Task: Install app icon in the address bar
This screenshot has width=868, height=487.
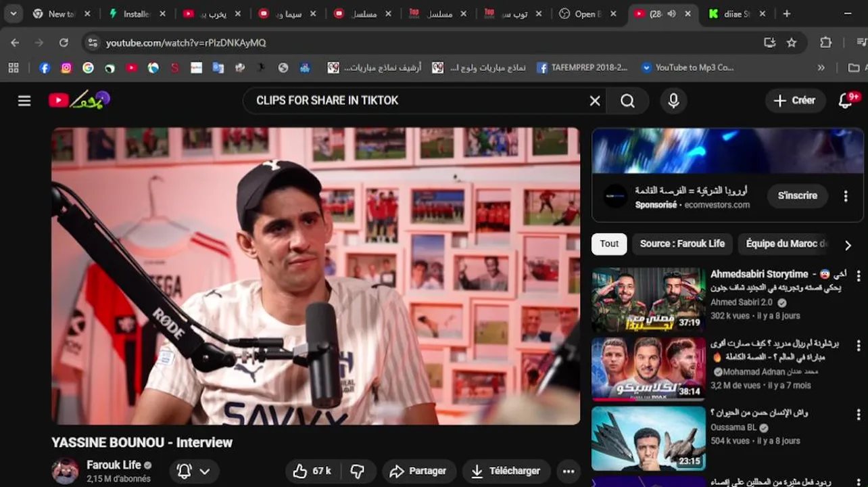Action: (769, 43)
